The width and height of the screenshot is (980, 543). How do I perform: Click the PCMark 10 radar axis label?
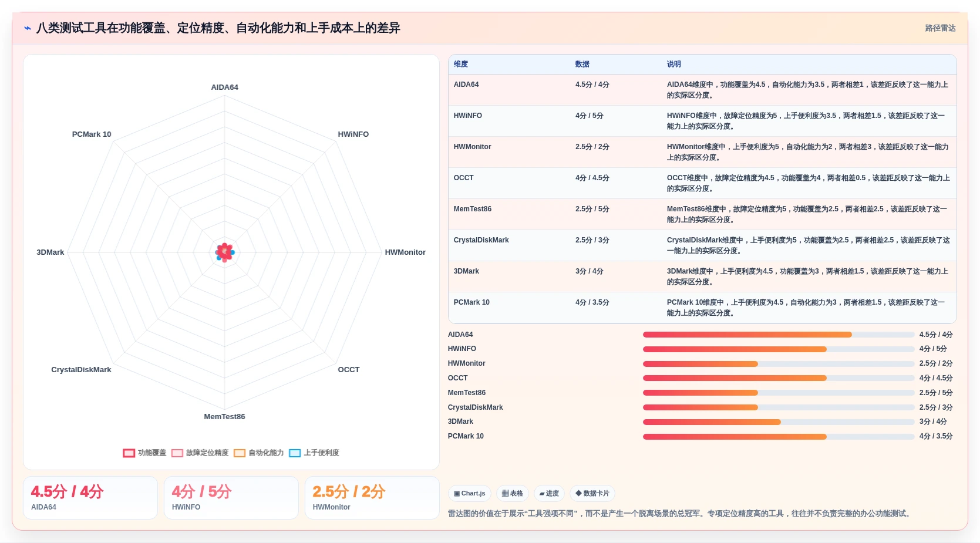click(x=92, y=134)
